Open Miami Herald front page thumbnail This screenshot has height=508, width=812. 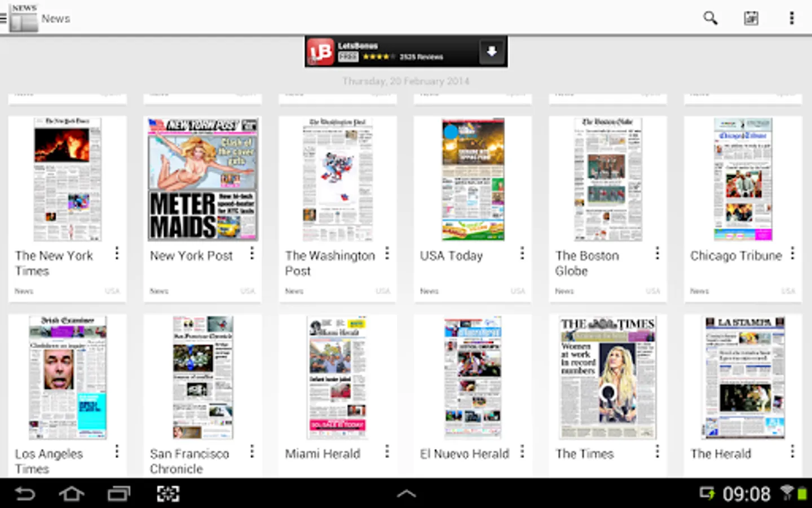[338, 378]
